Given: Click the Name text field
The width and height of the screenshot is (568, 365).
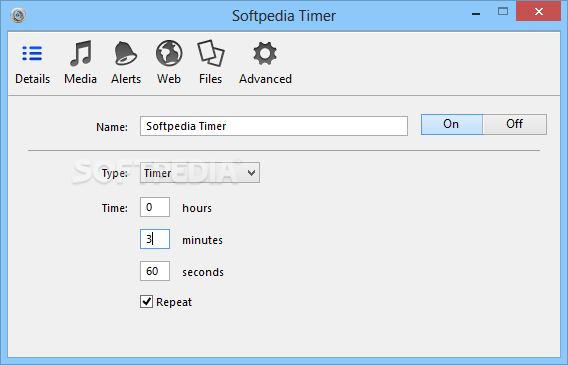Looking at the screenshot, I should pos(274,126).
